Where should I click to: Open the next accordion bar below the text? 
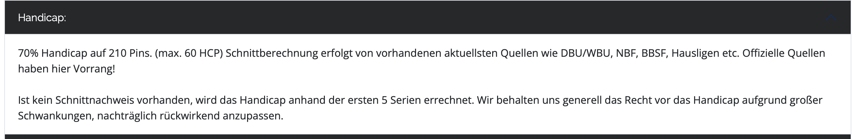click(427, 137)
